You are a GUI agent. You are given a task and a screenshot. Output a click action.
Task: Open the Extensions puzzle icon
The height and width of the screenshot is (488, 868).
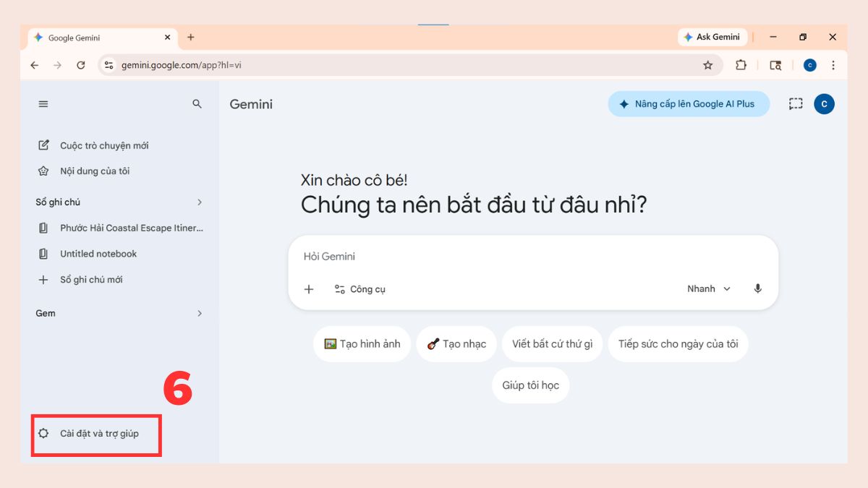point(741,65)
